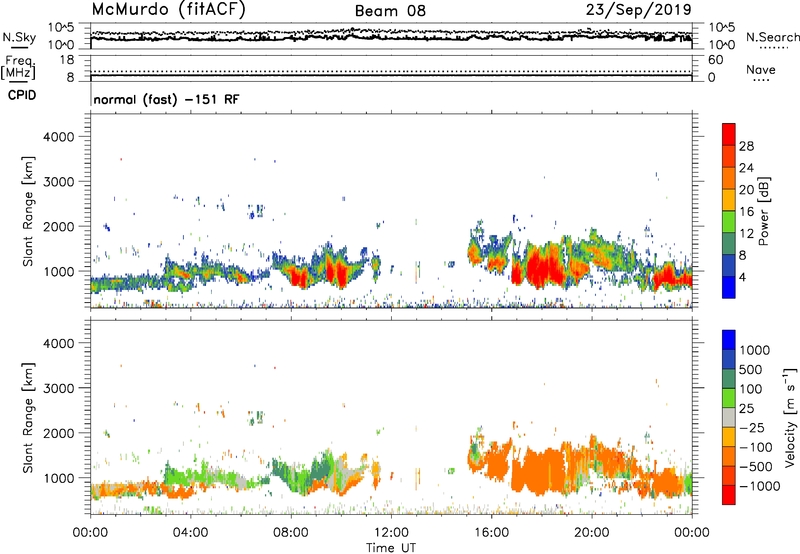
Task: Click the '12:00' time axis label
Action: pos(391,533)
